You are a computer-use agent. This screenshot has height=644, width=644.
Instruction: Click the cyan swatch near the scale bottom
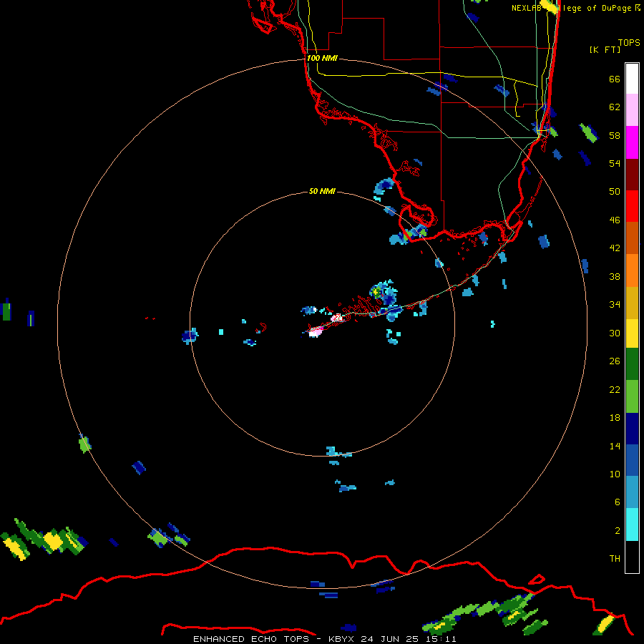click(632, 525)
